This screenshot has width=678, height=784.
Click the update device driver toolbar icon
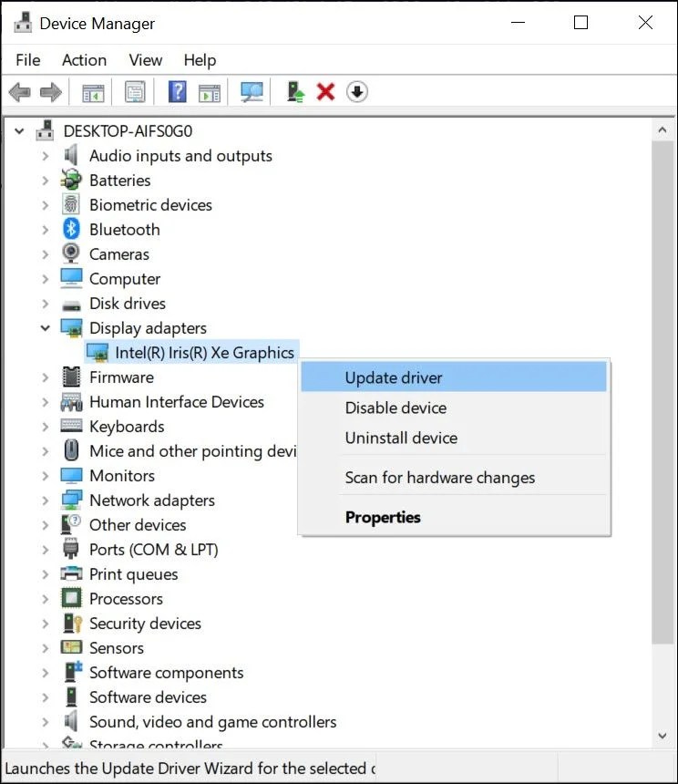(295, 92)
